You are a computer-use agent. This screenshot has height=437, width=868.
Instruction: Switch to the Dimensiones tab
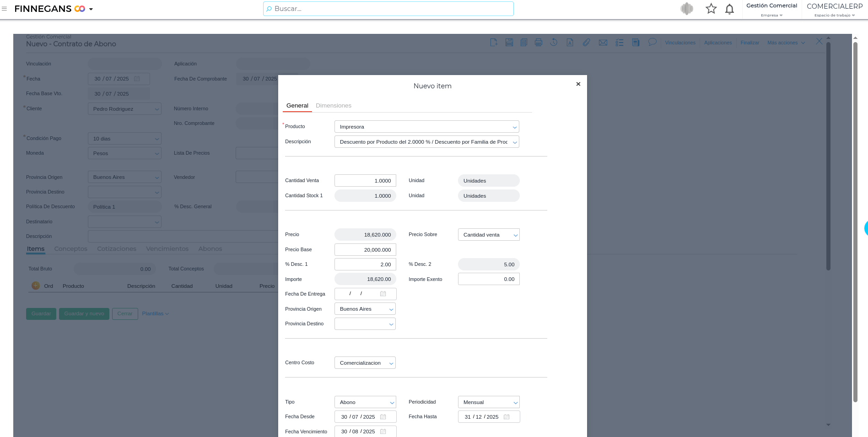point(334,106)
